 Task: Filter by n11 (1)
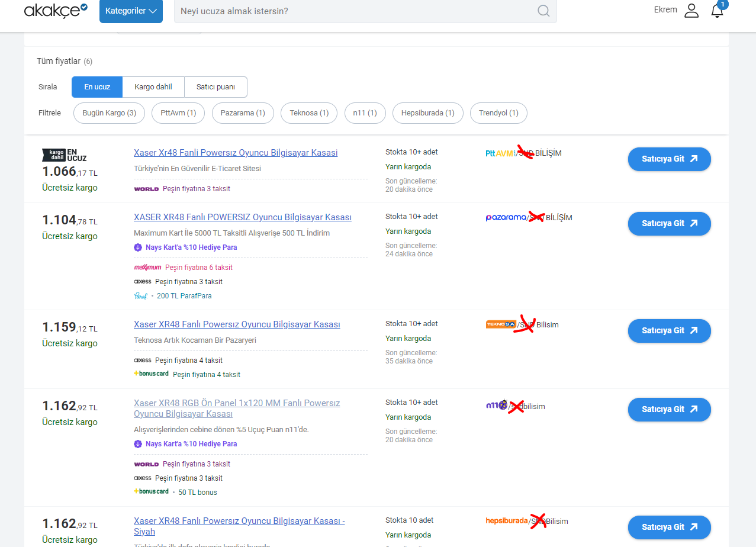365,113
